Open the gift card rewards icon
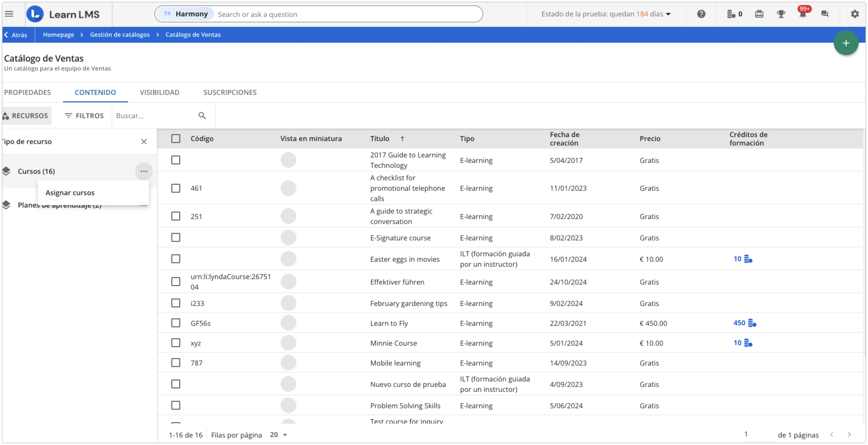868x445 pixels. pyautogui.click(x=759, y=14)
